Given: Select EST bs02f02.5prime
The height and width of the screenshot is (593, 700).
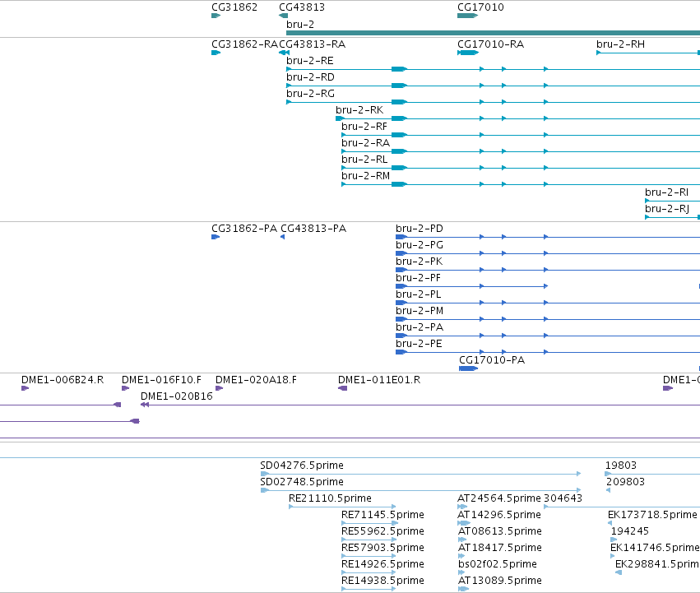Looking at the screenshot, I should [x=461, y=572].
